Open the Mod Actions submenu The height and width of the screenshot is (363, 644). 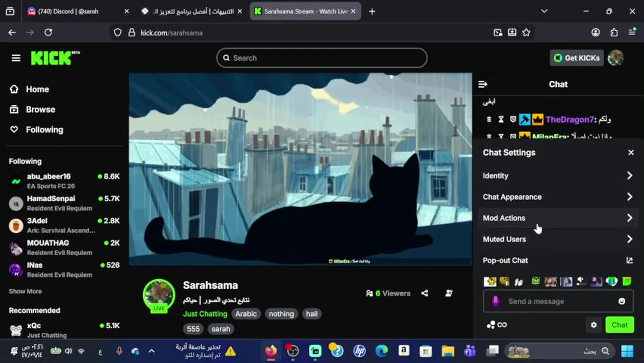pos(557,218)
